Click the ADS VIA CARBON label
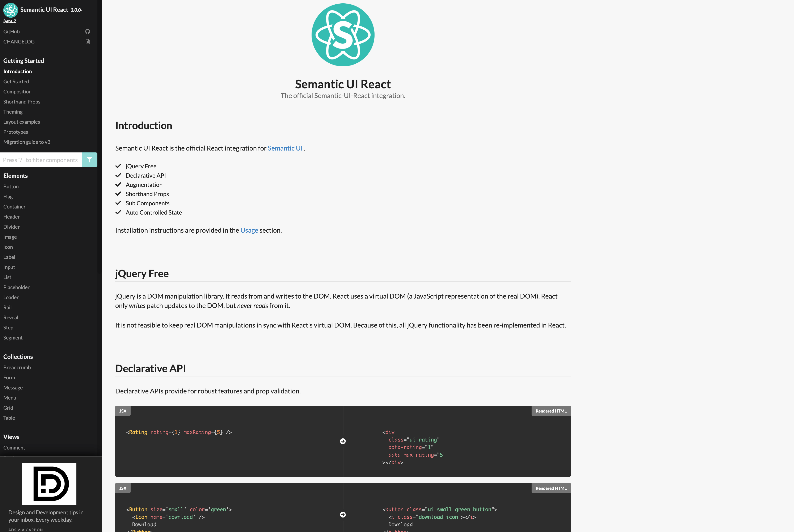Image resolution: width=794 pixels, height=532 pixels. [25, 529]
